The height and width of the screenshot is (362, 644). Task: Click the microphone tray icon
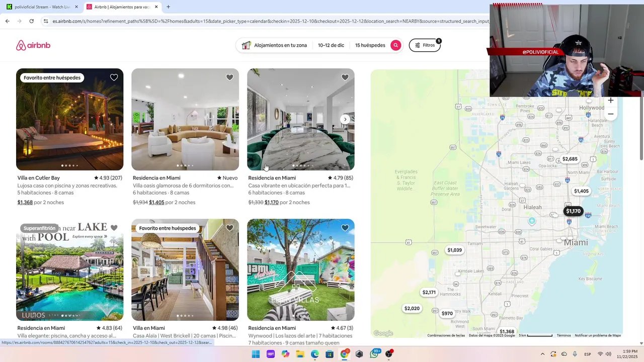pos(575,354)
